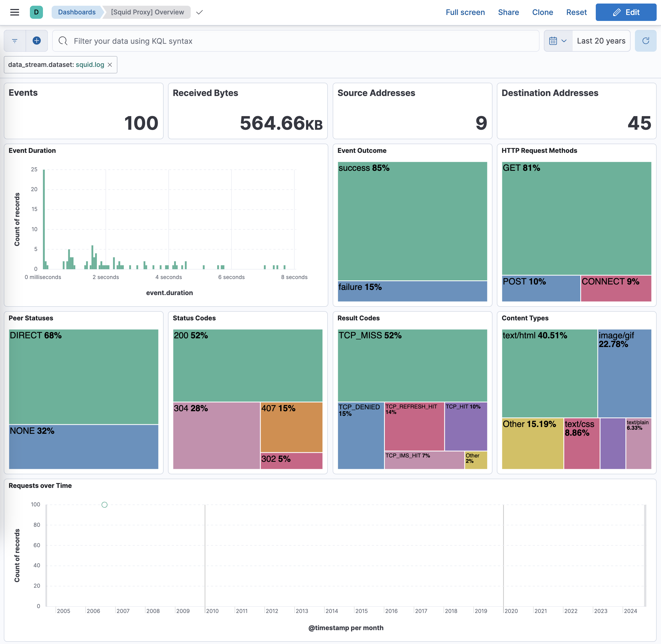Click the refresh query icon button
661x644 pixels.
click(645, 41)
